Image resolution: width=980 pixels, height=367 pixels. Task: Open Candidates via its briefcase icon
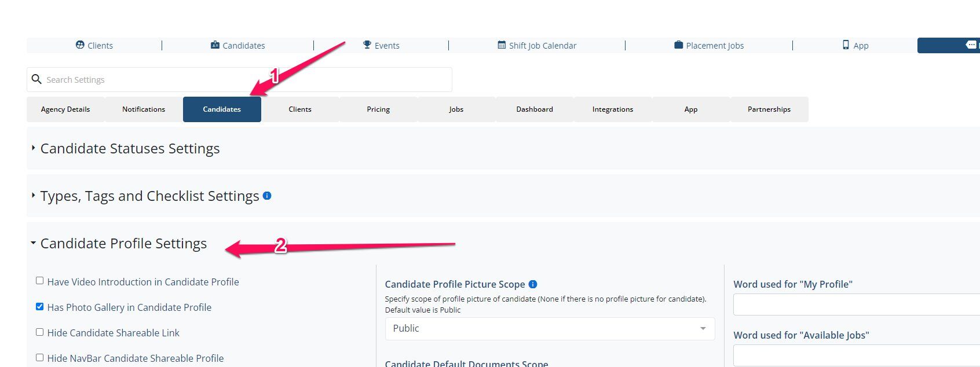[214, 45]
